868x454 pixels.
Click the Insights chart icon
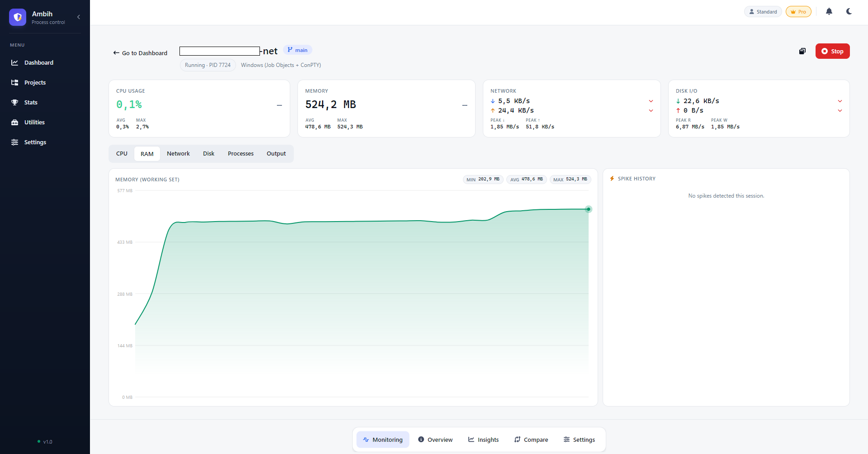coord(472,440)
